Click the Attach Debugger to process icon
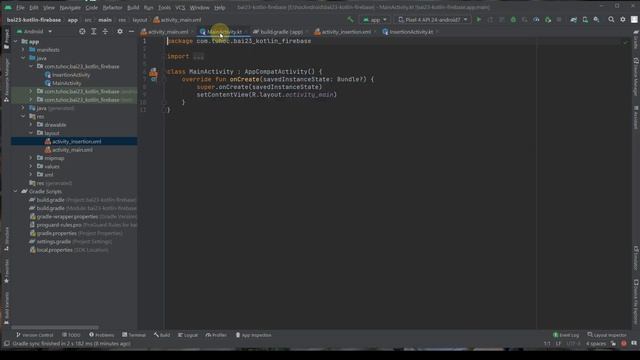Image resolution: width=640 pixels, height=360 pixels. pyautogui.click(x=547, y=20)
